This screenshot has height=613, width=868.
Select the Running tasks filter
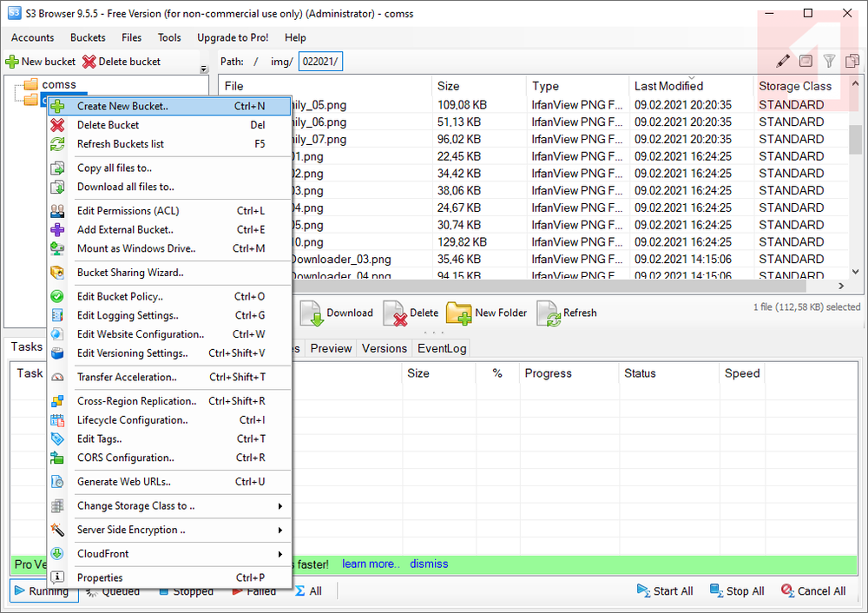[43, 590]
